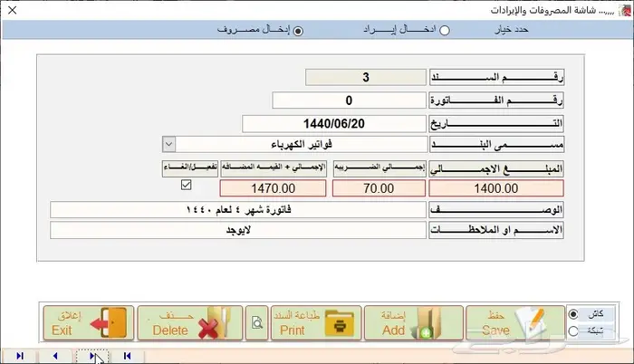Click the Exit button
This screenshot has height=364, width=634.
pyautogui.click(x=89, y=322)
